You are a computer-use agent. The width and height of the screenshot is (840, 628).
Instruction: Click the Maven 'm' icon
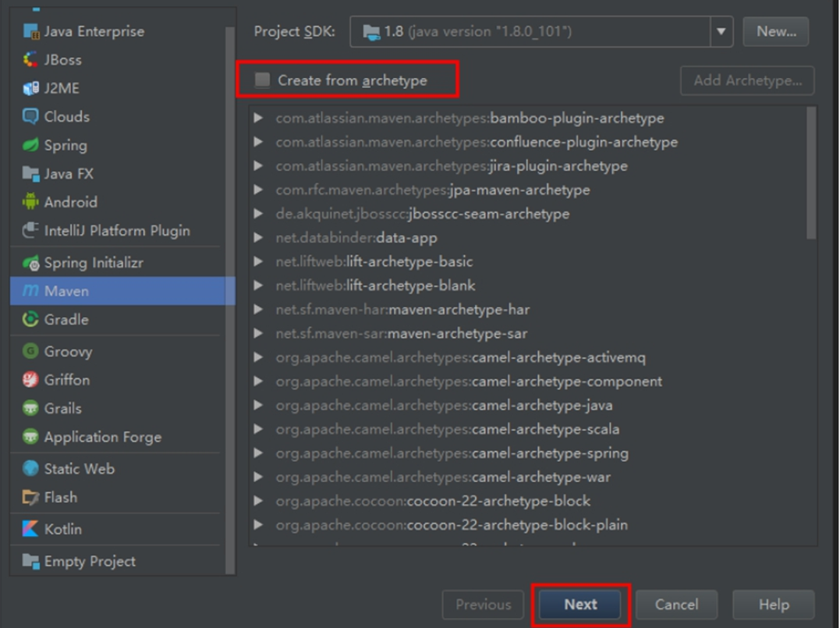tap(30, 291)
